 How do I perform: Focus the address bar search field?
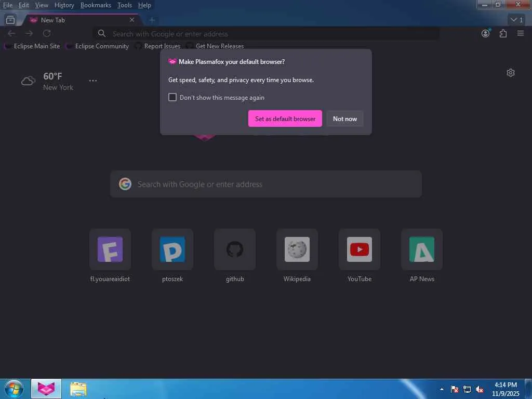266,34
